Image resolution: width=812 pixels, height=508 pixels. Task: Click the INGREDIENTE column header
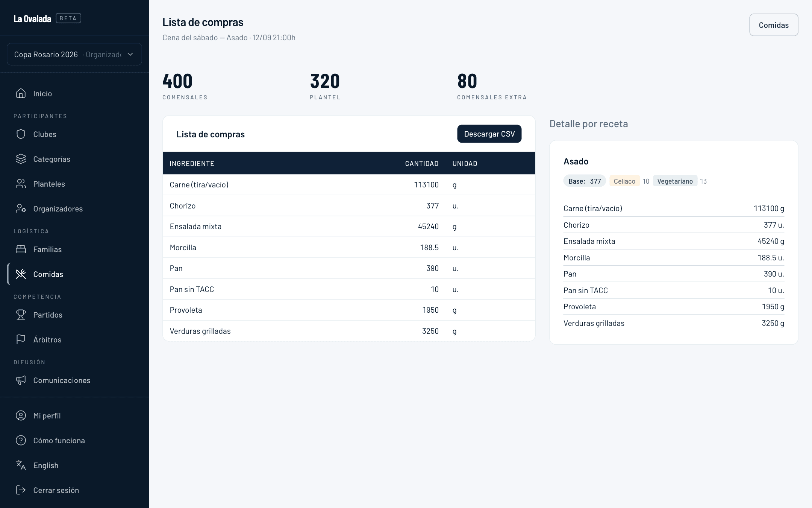[192, 163]
